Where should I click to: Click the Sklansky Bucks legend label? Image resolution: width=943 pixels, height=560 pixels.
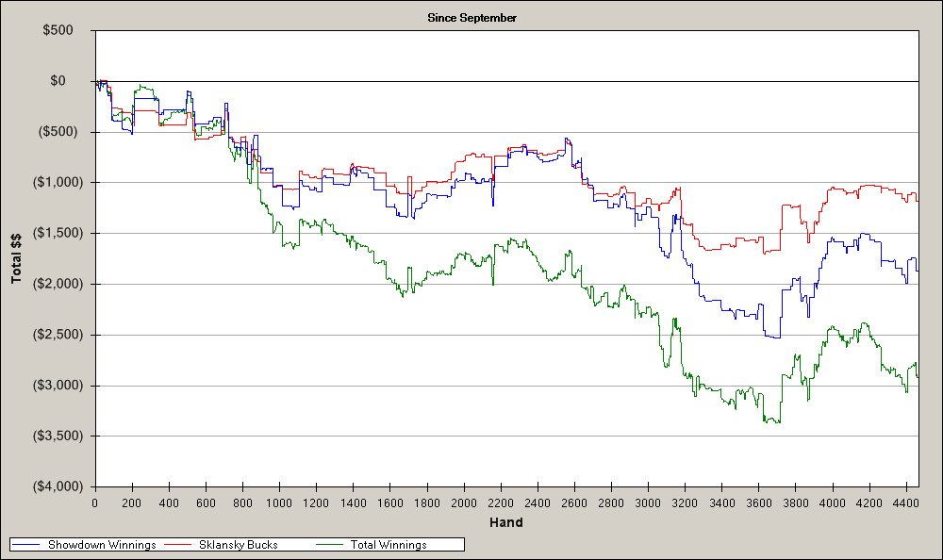pos(239,545)
